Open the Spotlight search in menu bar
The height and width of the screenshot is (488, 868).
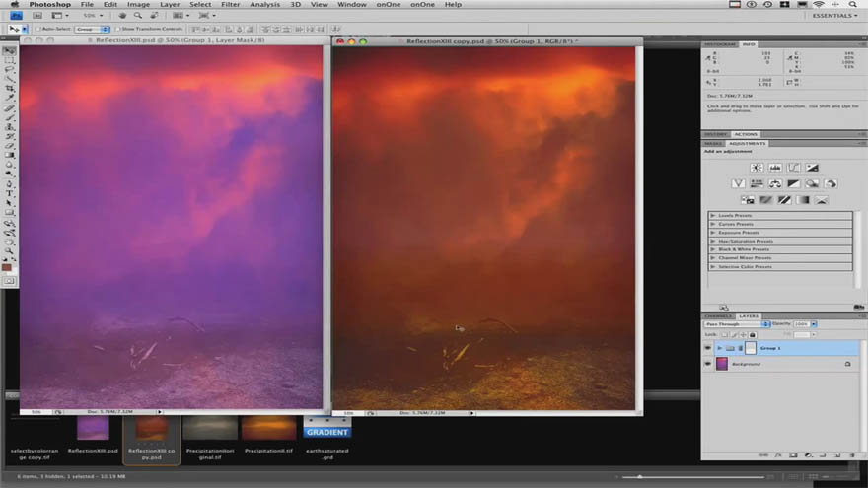pyautogui.click(x=853, y=4)
